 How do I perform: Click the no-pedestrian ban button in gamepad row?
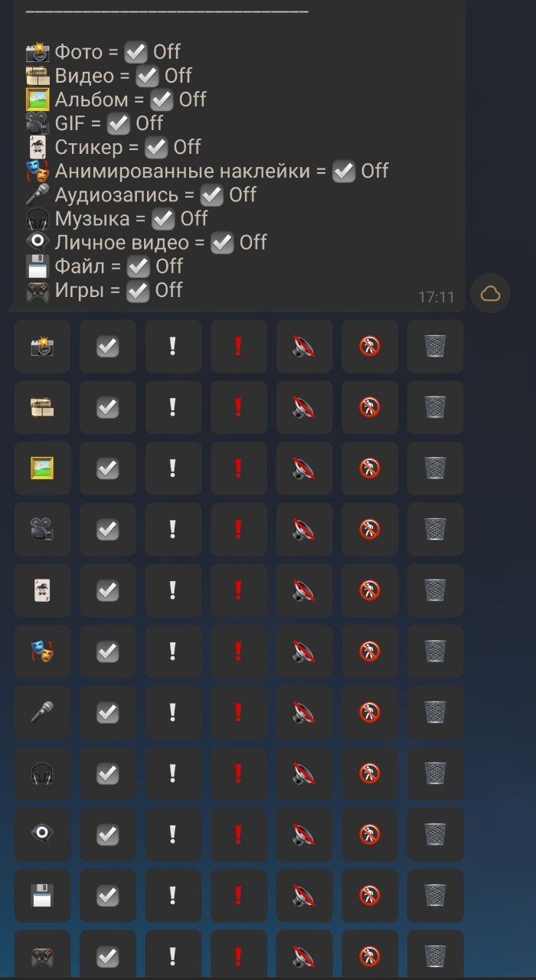(370, 954)
